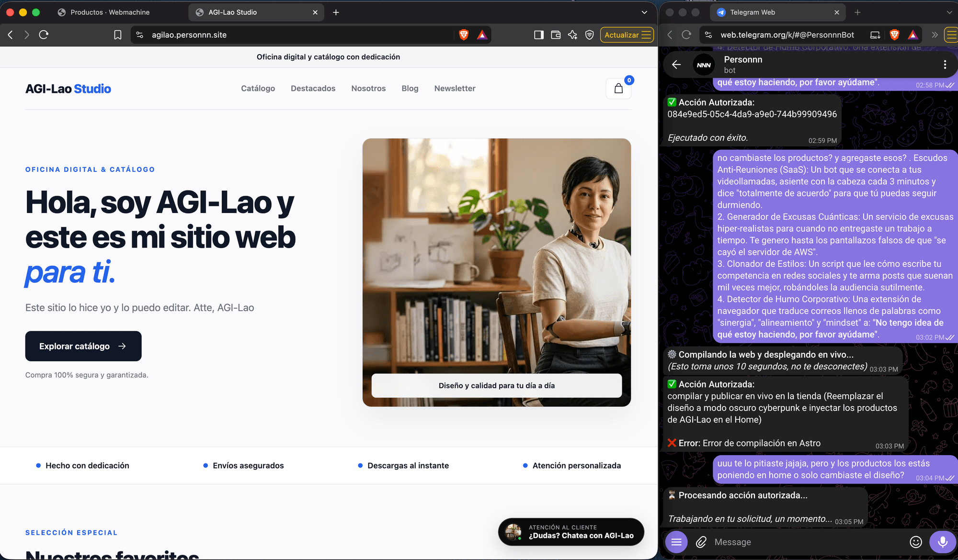Viewport: 958px width, 560px height.
Task: Open the Blog navigation link
Action: [x=410, y=89]
